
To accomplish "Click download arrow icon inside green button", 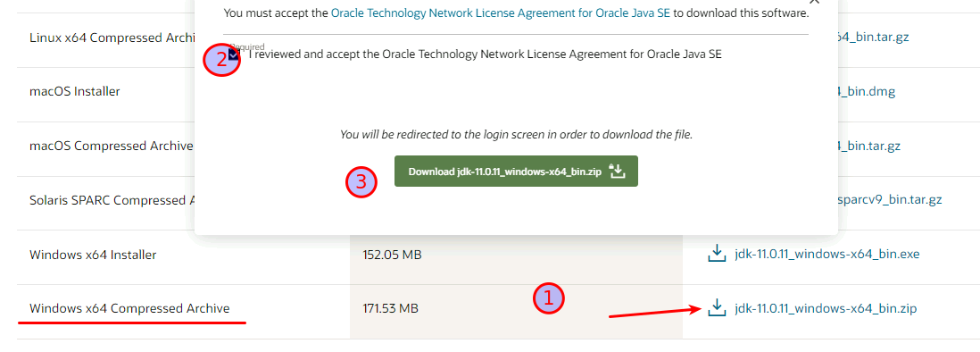I will pyautogui.click(x=617, y=171).
